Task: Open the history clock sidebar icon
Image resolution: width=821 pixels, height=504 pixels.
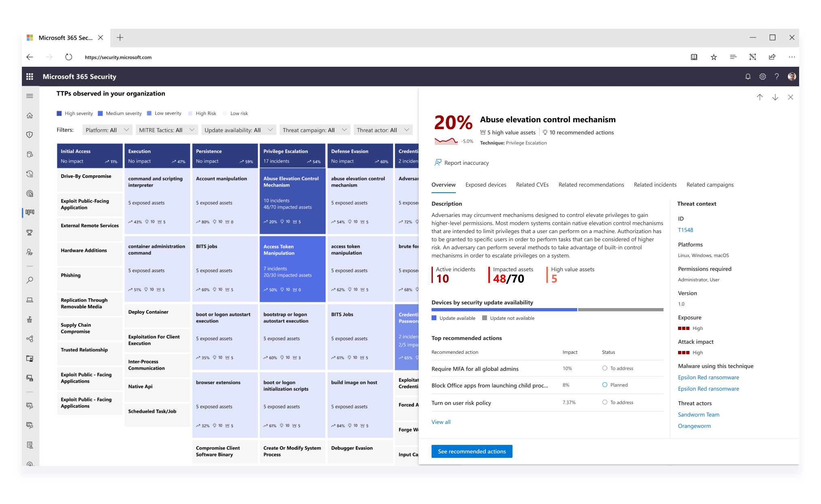Action: [30, 174]
